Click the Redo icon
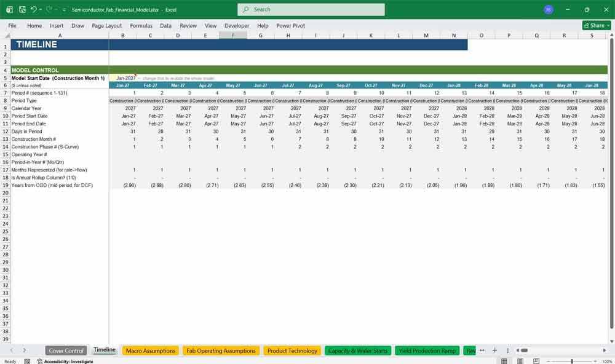The height and width of the screenshot is (364, 615). pos(49,9)
